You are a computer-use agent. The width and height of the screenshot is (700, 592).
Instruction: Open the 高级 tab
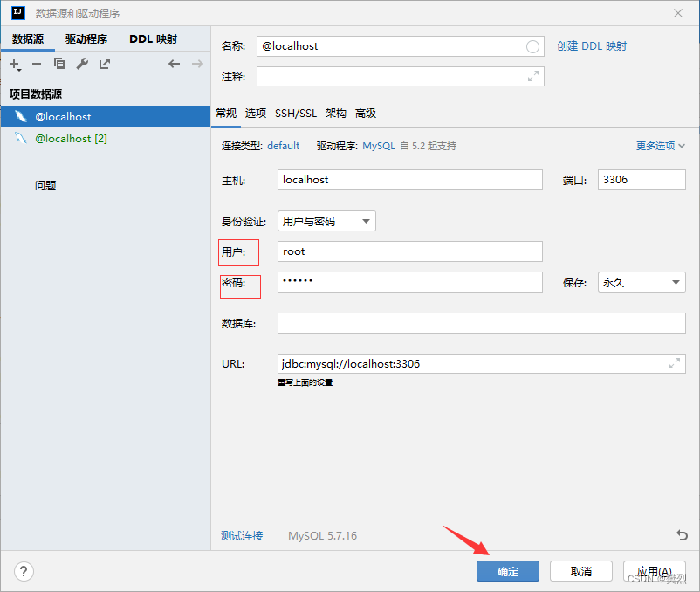pos(366,114)
